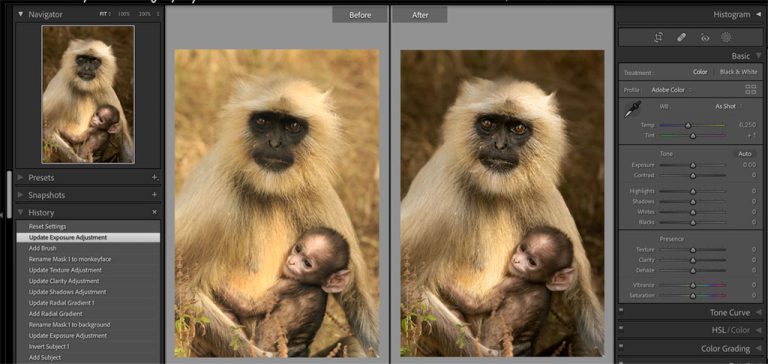Viewport: 768px width, 364px height.
Task: Select history step 'Invert Subject 1'
Action: point(88,346)
